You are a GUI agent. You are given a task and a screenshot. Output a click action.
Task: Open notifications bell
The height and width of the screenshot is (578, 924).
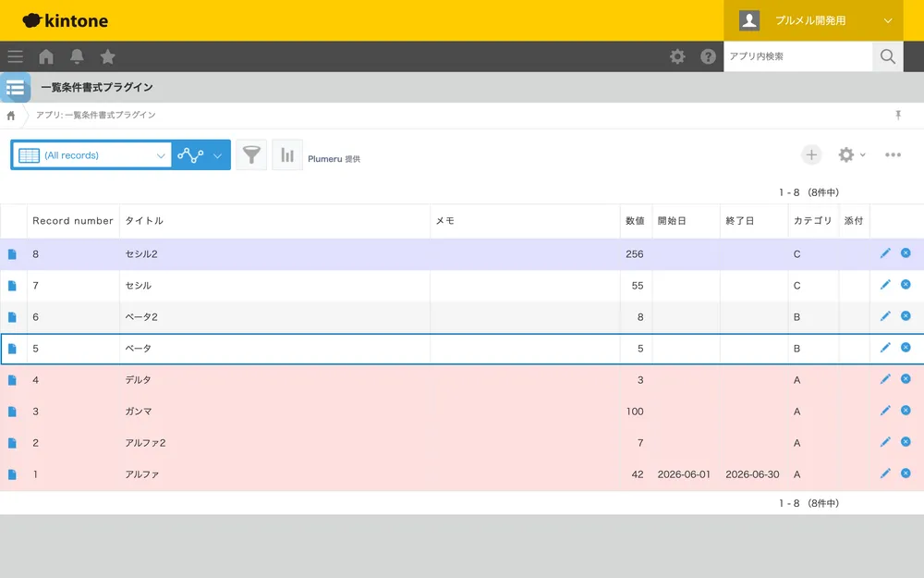(x=77, y=56)
